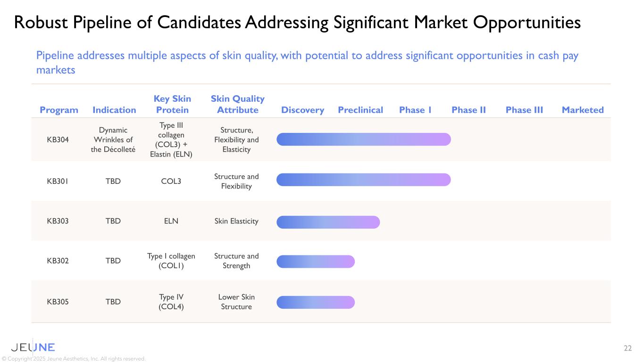Click the KB303 pipeline progress bar
This screenshot has height=362, width=644.
(328, 222)
